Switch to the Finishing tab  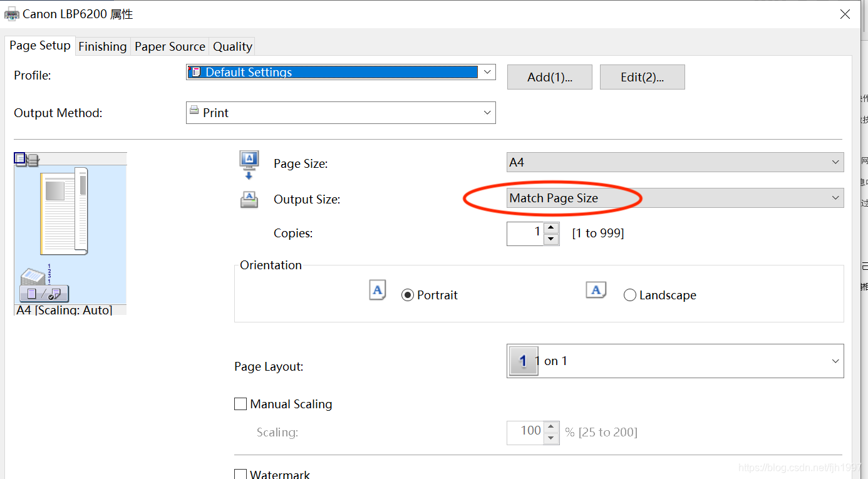tap(103, 46)
